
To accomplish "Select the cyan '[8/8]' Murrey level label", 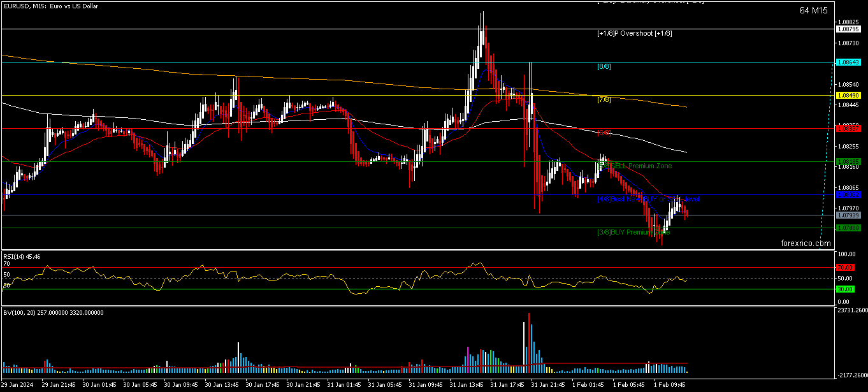I will coord(604,66).
